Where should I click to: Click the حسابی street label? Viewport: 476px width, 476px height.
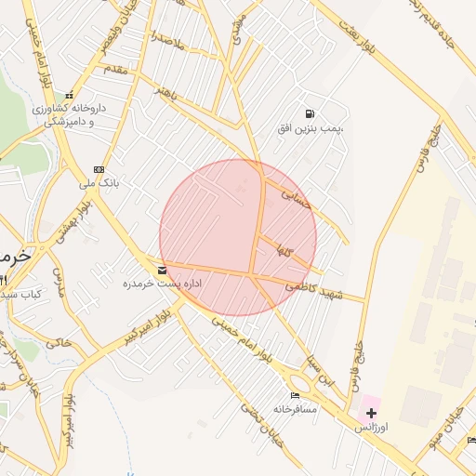(x=296, y=200)
